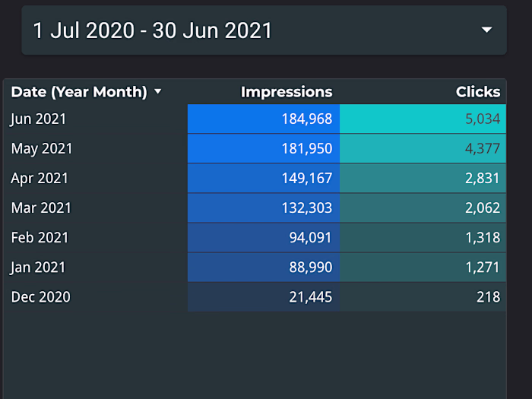Image resolution: width=532 pixels, height=399 pixels.
Task: Click the sort arrow beside Date (Year Month)
Action: click(x=158, y=92)
